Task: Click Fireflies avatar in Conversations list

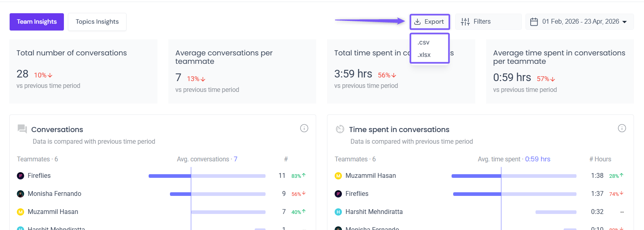Action: coord(20,176)
